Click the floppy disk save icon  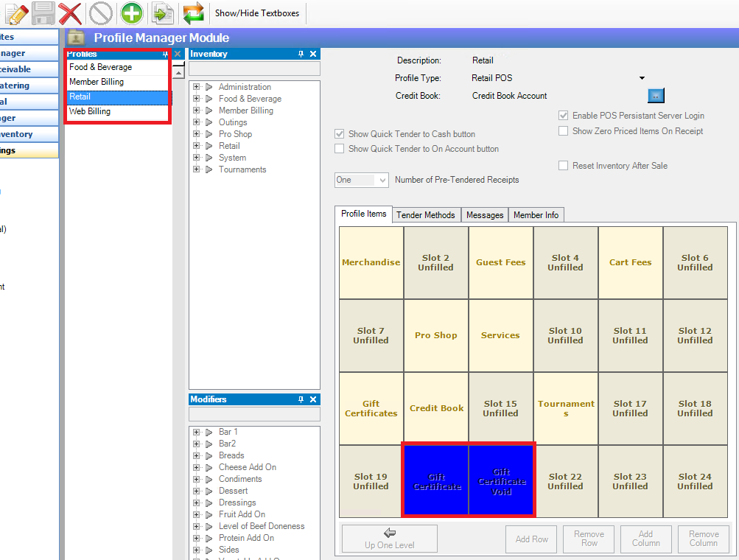[x=43, y=13]
